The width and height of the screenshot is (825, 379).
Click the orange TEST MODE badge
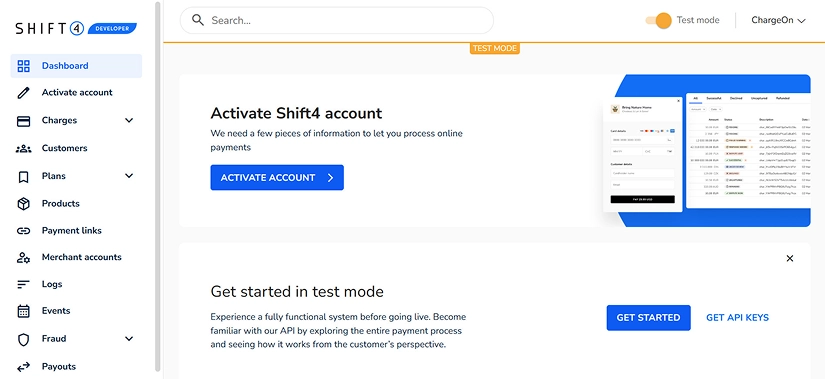coord(495,48)
